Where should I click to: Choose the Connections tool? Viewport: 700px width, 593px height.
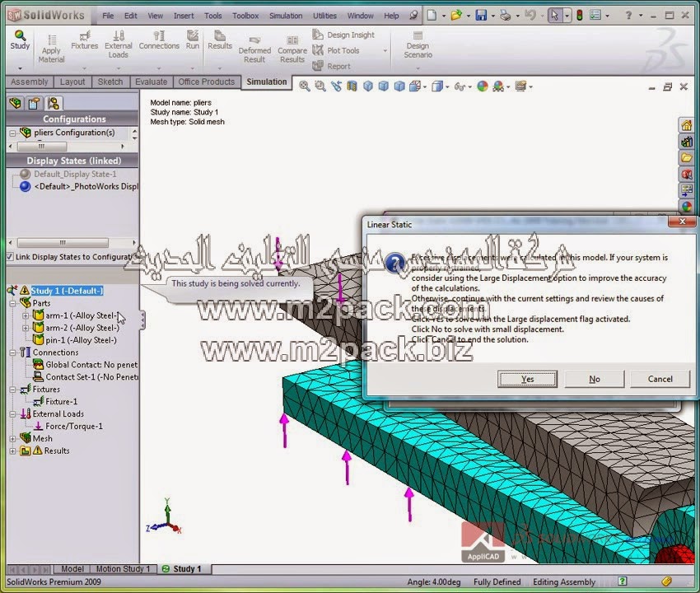(159, 40)
